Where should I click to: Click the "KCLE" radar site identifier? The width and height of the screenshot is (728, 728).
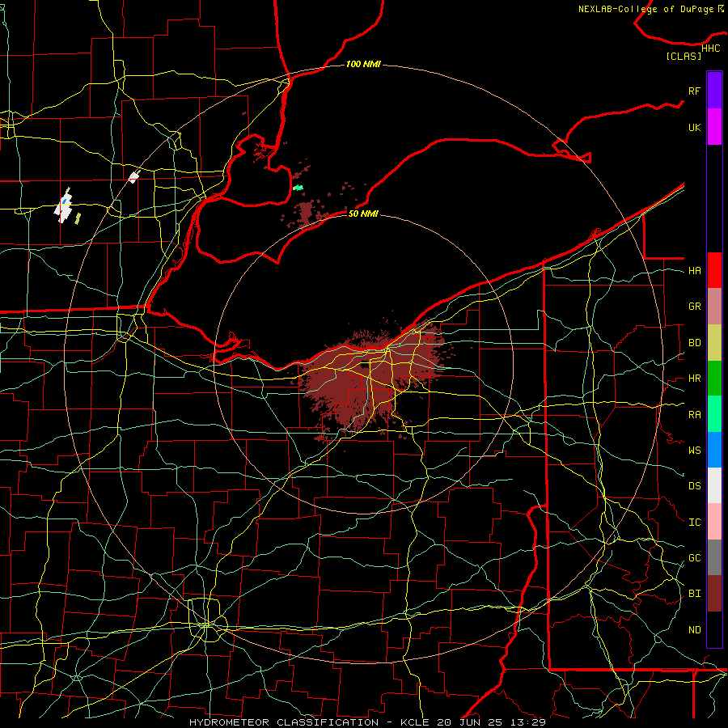coord(415,722)
